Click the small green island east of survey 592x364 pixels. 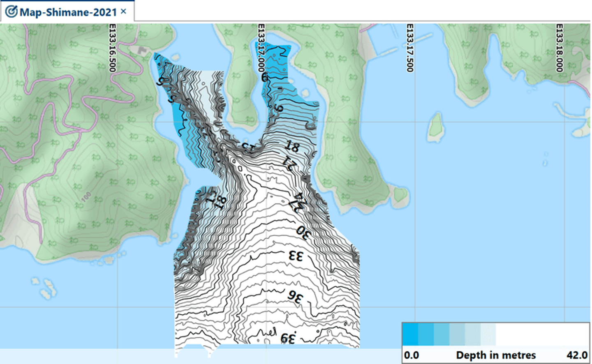click(x=435, y=127)
